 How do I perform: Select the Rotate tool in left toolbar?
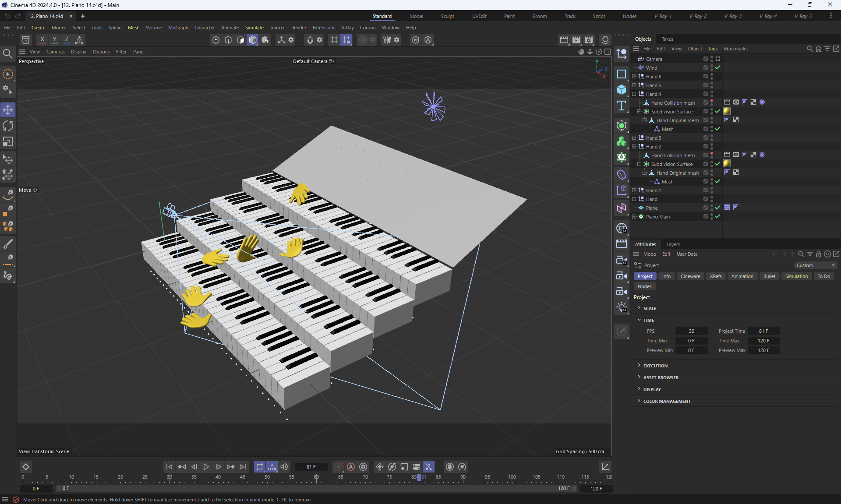pyautogui.click(x=8, y=126)
